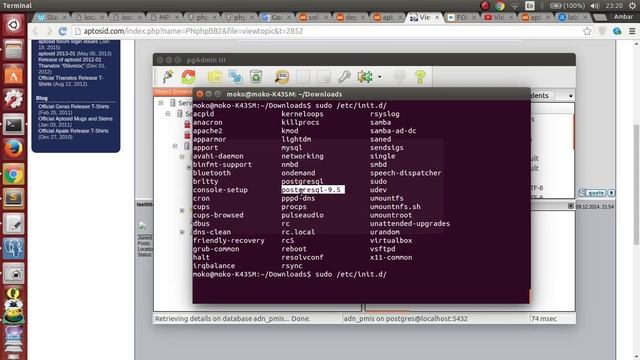Click 'Official Aptosid Mugs and Steins' link

click(75, 119)
